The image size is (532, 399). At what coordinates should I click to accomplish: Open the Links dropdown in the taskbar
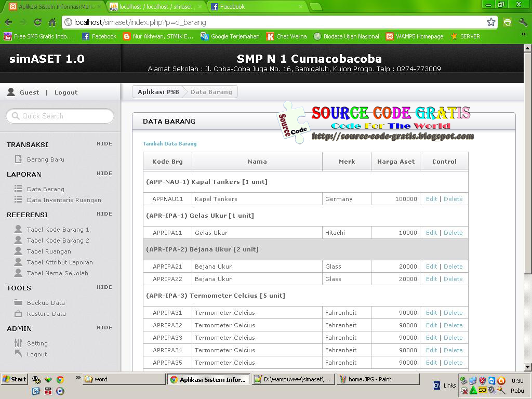coord(449,385)
